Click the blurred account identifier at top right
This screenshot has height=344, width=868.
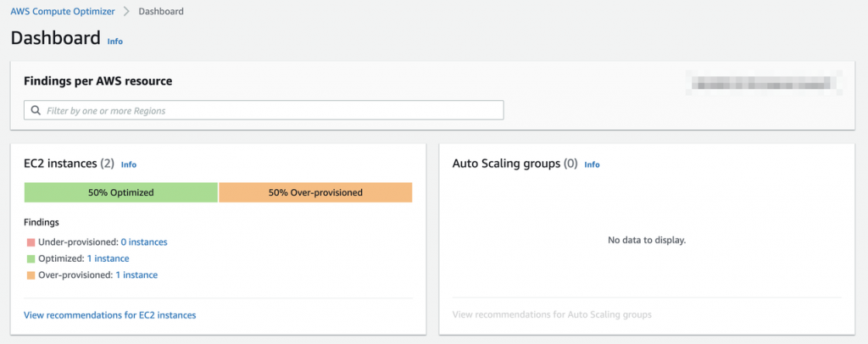[760, 83]
